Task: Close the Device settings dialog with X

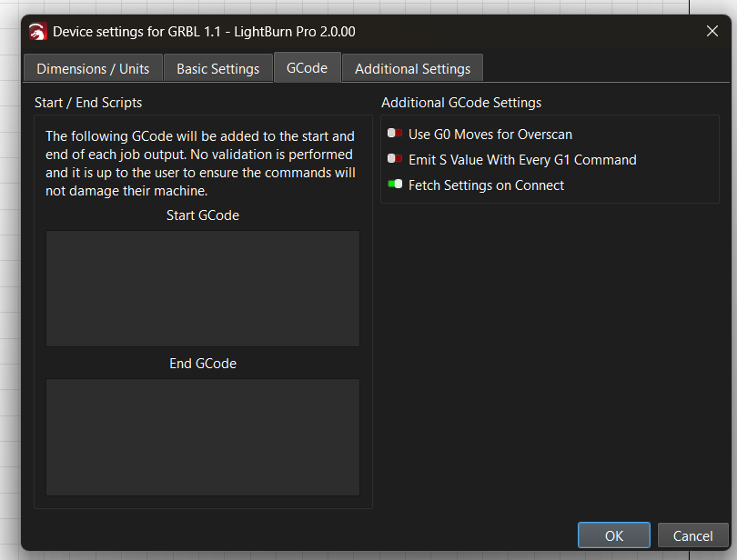Action: pyautogui.click(x=712, y=31)
